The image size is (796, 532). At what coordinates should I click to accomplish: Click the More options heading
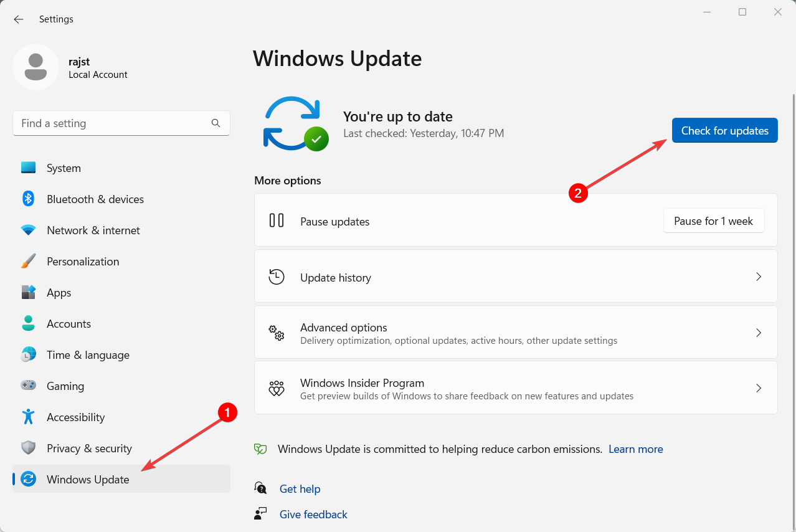288,181
